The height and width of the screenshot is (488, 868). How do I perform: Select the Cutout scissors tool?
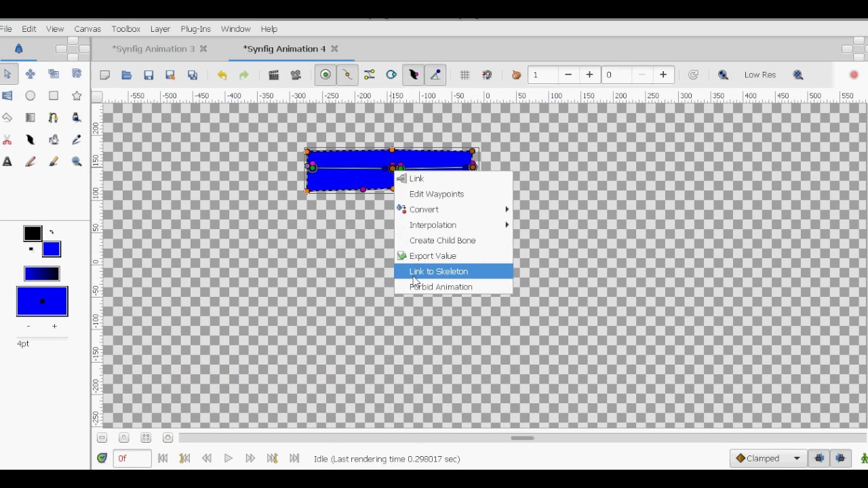pyautogui.click(x=7, y=140)
